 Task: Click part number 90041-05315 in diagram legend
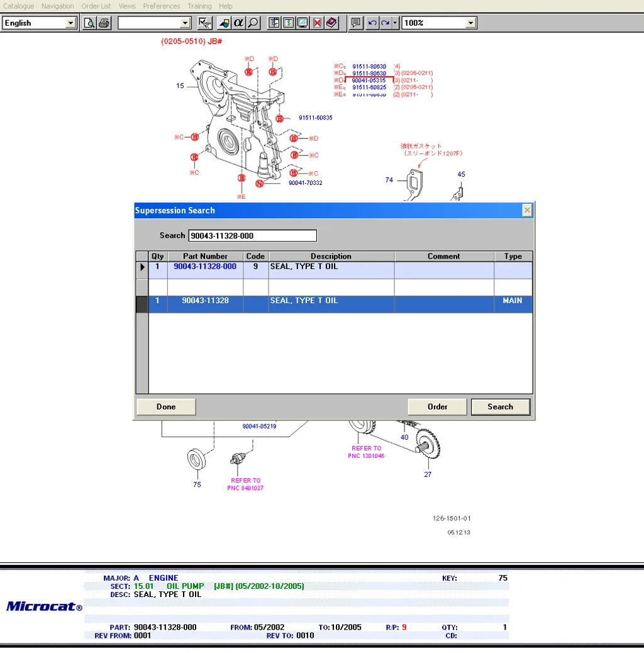[x=369, y=81]
